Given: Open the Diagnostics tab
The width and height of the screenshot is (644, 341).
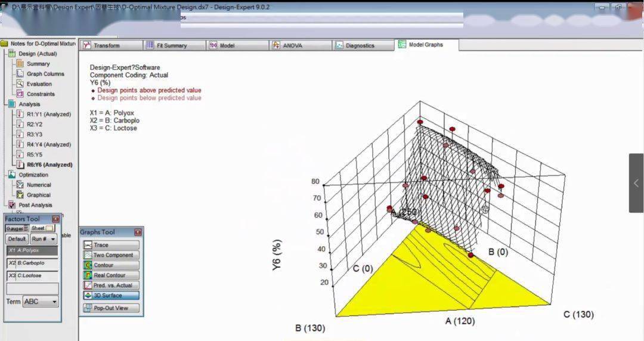Looking at the screenshot, I should point(364,45).
